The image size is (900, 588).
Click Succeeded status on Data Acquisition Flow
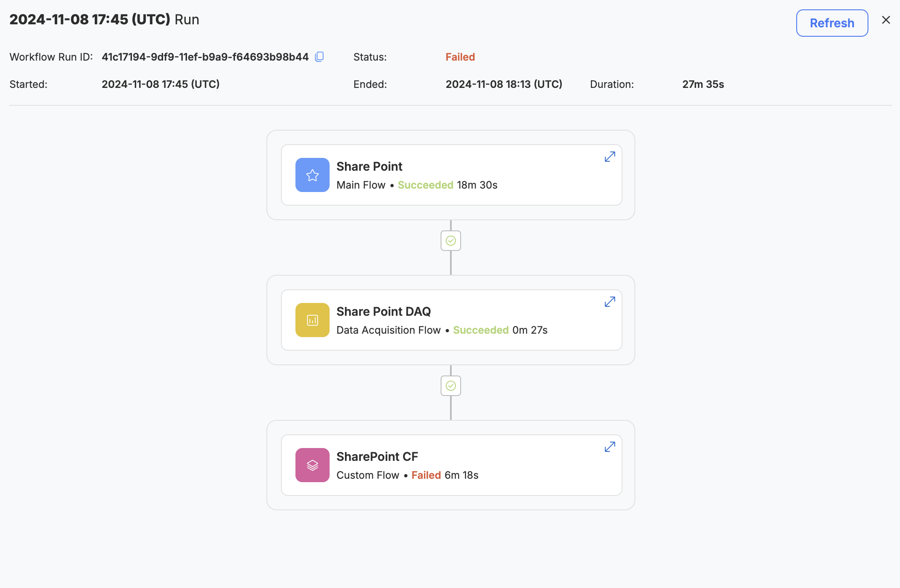[x=481, y=330]
